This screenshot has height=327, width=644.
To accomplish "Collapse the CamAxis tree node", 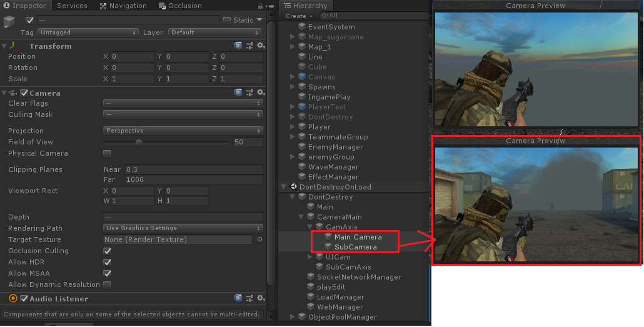I will pos(310,227).
